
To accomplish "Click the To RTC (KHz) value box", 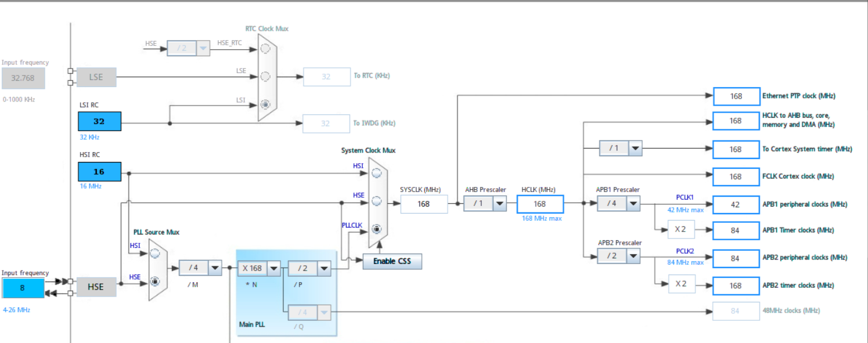I will tap(327, 76).
